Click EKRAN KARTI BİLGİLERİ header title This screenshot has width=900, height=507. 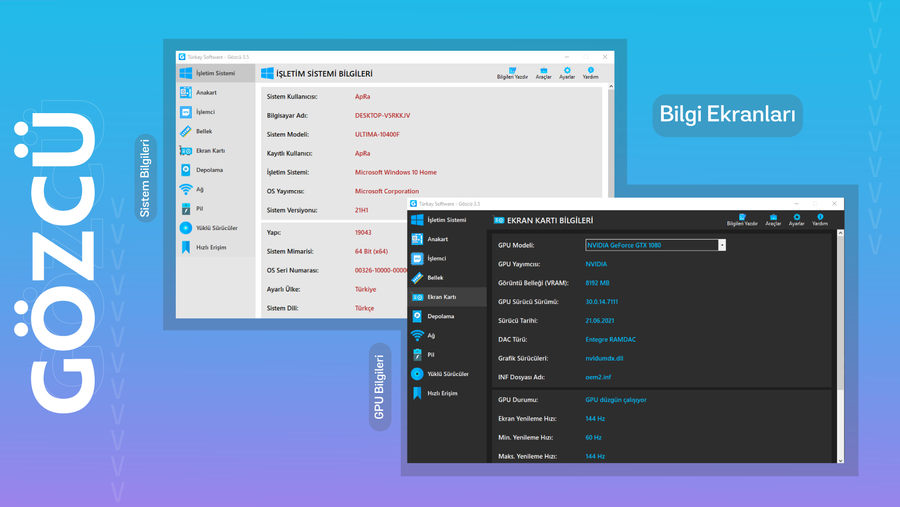click(x=550, y=220)
